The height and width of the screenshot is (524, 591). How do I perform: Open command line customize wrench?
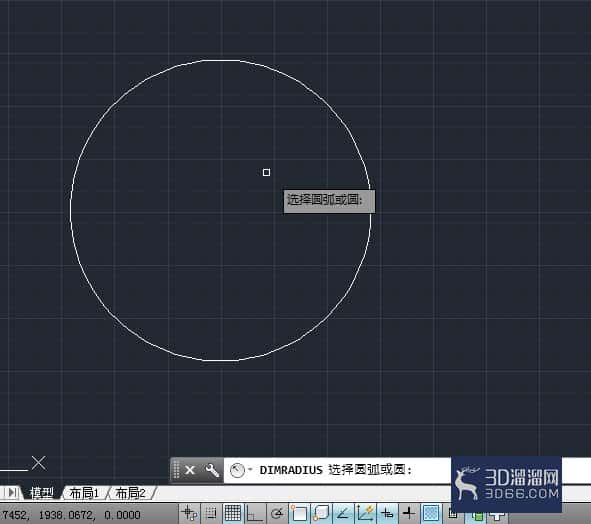pos(212,470)
